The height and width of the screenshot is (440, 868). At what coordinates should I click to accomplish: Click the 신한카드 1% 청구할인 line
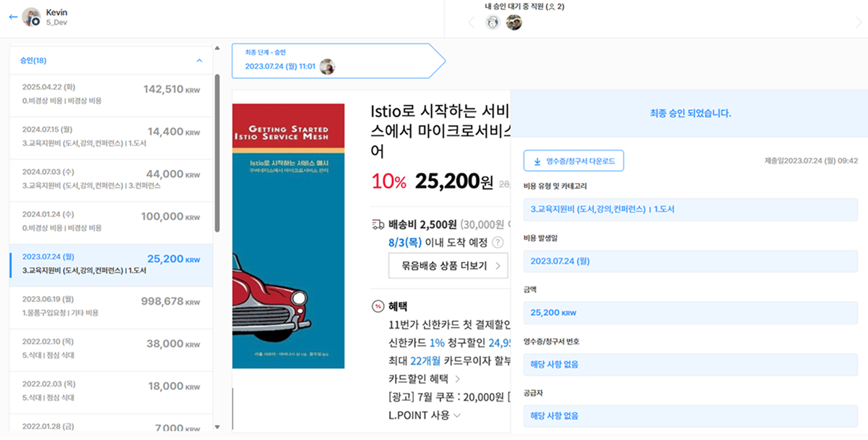[x=448, y=342]
